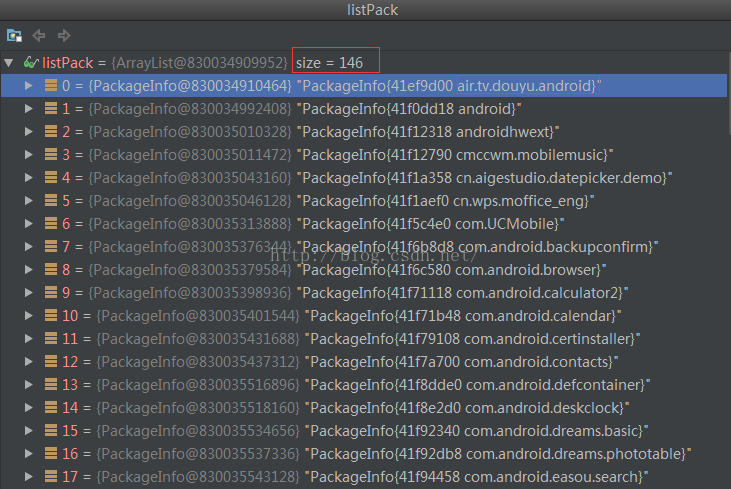Collapse the listPack ArrayList node
This screenshot has height=489, width=731.
click(x=8, y=62)
